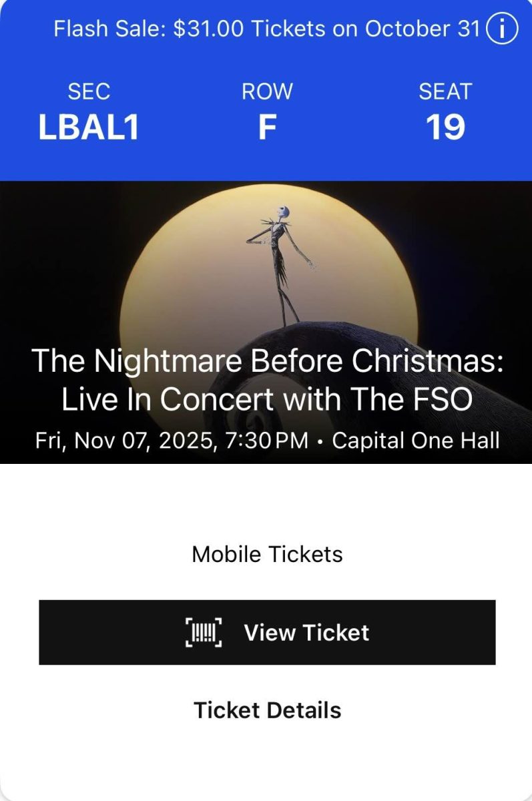Click the SEAT label
Image resolution: width=532 pixels, height=801 pixels.
click(x=445, y=91)
